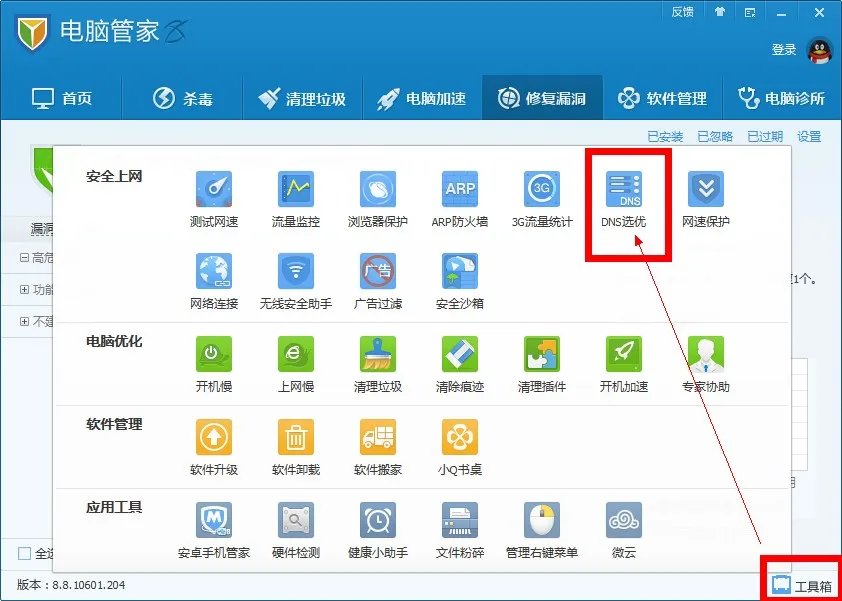Toggle the 全选 select-all checkbox
This screenshot has width=842, height=601.
24,553
